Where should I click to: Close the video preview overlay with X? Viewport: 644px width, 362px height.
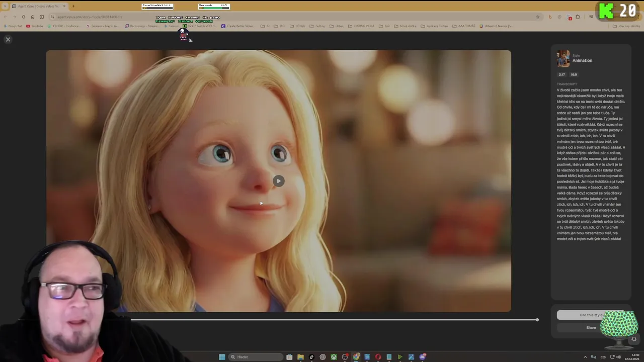(x=8, y=39)
